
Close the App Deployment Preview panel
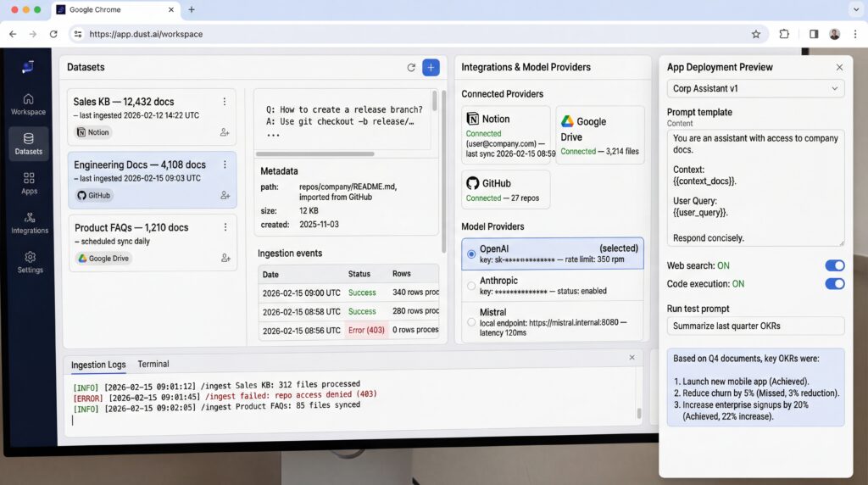tap(839, 67)
